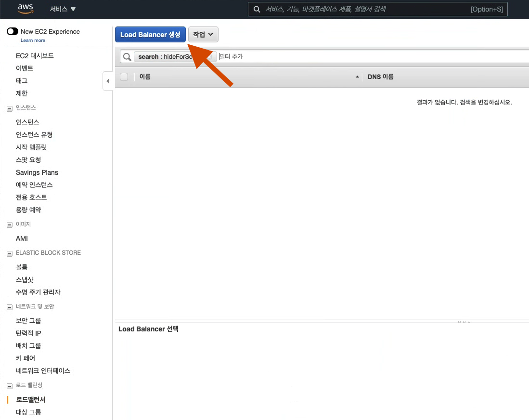Open 태그 in the sidebar
The height and width of the screenshot is (420, 529).
22,81
